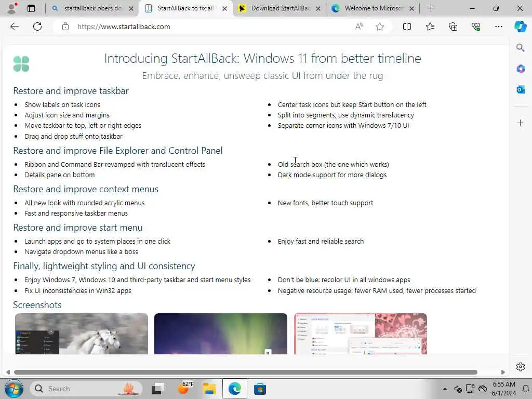Open File Explorer from the taskbar
532x399 pixels.
(209, 389)
